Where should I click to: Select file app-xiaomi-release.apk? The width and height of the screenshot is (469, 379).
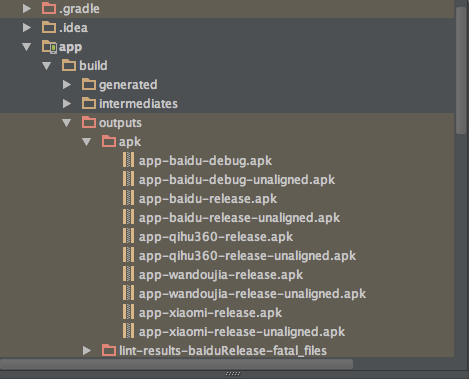click(210, 313)
